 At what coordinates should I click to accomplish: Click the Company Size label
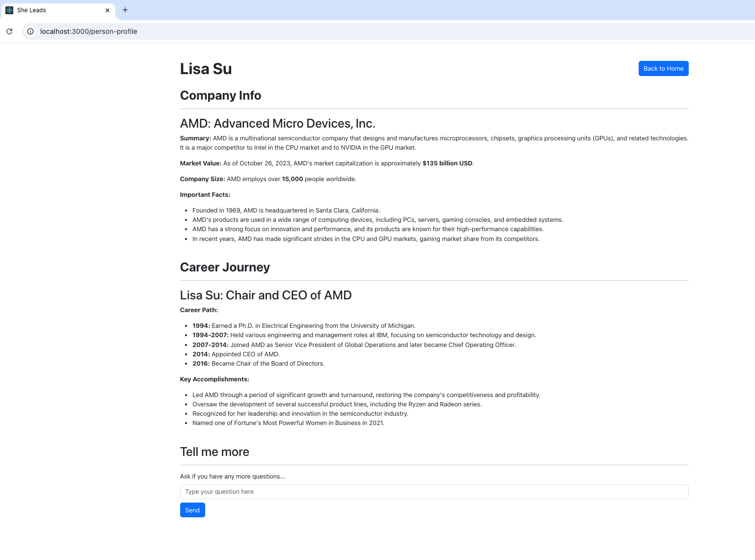click(x=202, y=179)
